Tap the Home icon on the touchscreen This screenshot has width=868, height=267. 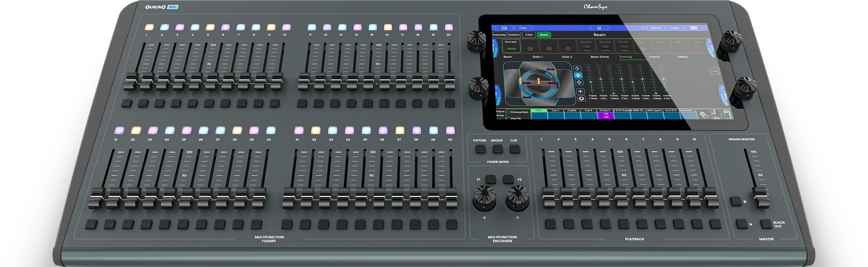pyautogui.click(x=599, y=28)
